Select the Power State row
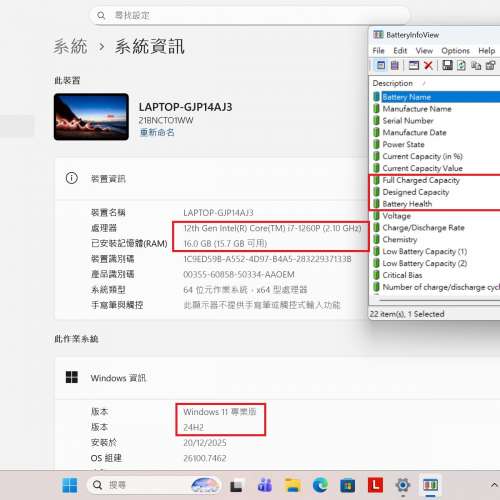 tap(435, 144)
